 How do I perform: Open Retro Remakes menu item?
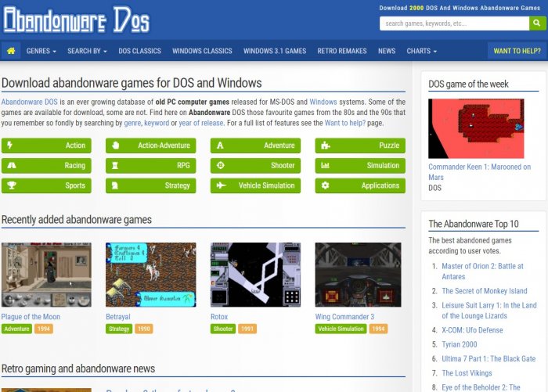[x=342, y=51]
